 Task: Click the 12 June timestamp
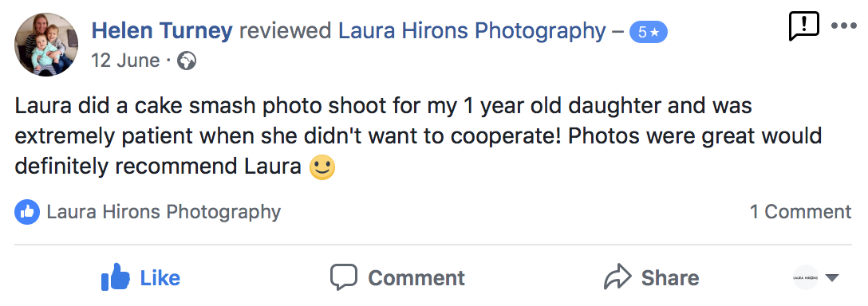126,61
